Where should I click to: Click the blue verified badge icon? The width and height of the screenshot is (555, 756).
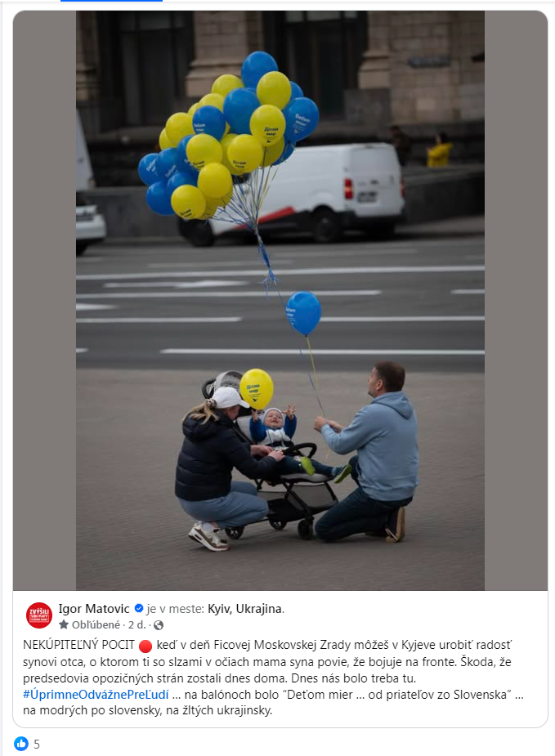click(139, 608)
